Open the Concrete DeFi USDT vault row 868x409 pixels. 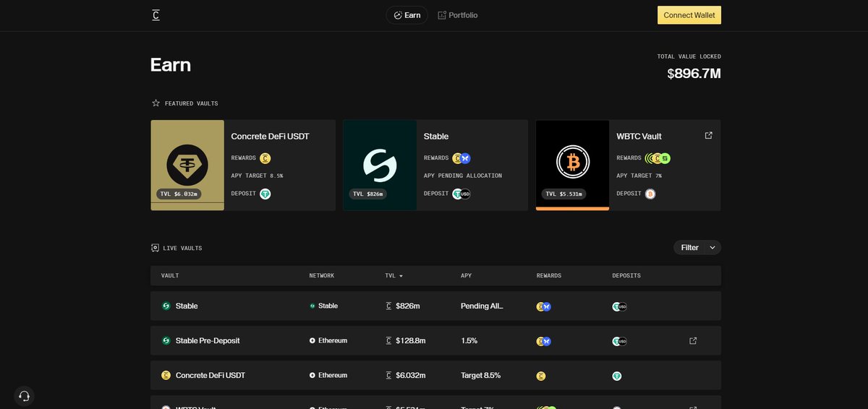(x=435, y=375)
